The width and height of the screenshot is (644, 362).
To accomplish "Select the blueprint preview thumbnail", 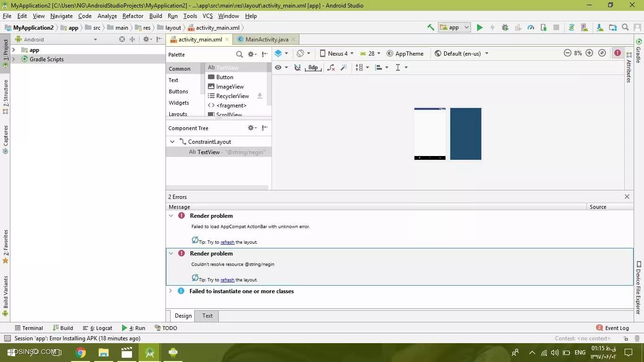I will pyautogui.click(x=466, y=134).
